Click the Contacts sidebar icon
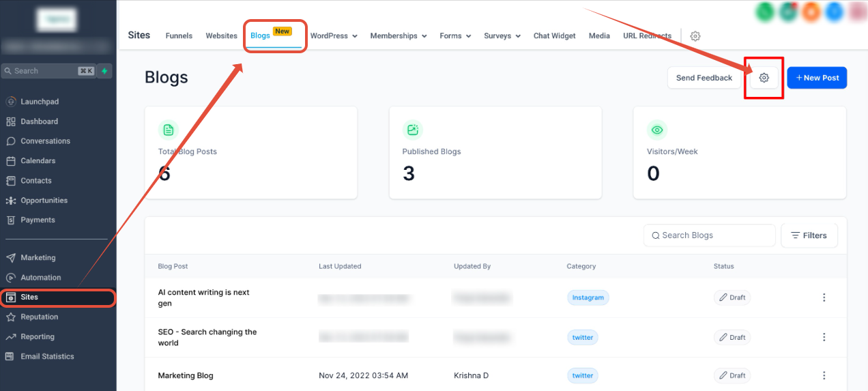 pyautogui.click(x=10, y=181)
